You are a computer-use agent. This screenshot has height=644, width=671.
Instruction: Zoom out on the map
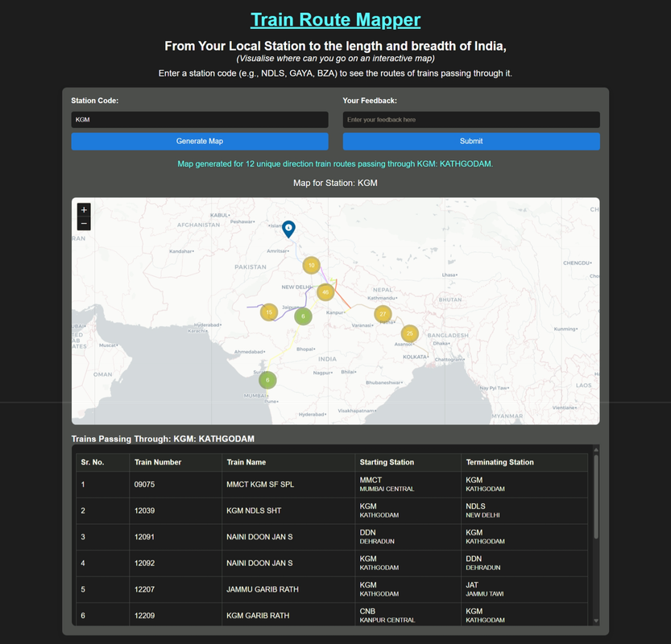tap(84, 223)
